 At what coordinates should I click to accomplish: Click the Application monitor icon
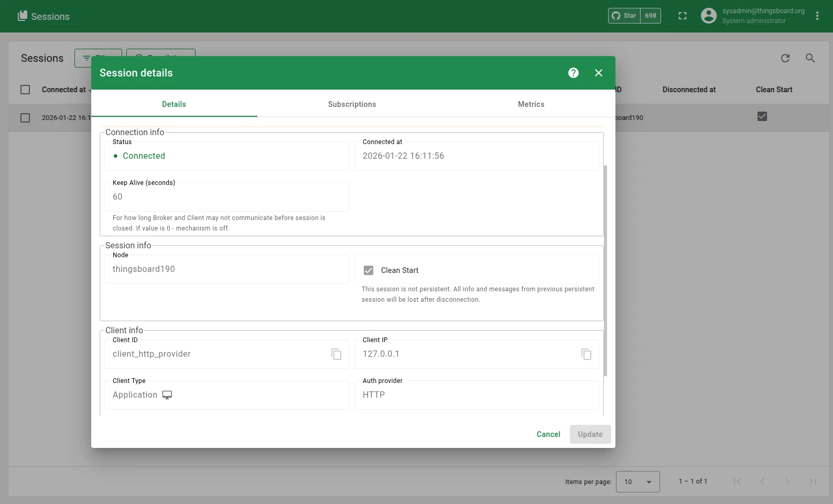point(167,395)
